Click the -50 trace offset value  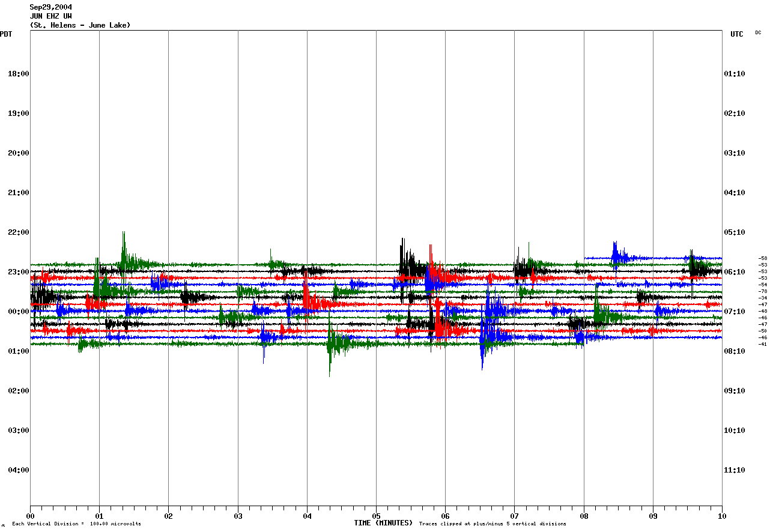click(763, 331)
